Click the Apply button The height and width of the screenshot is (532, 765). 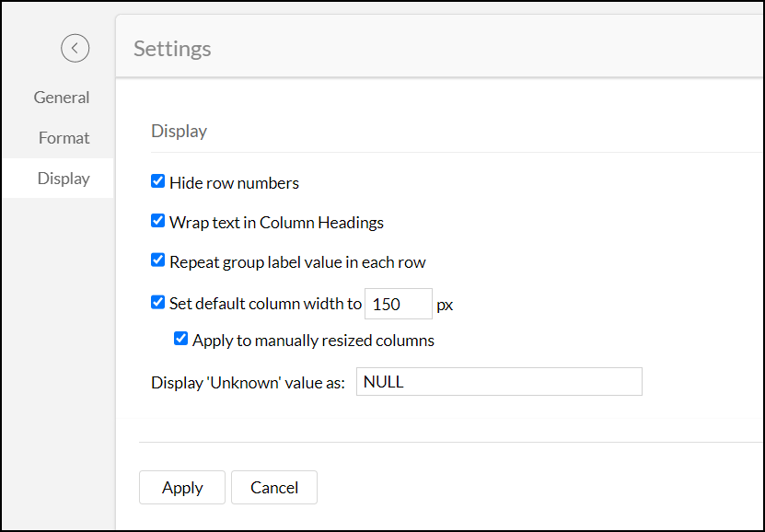[181, 487]
